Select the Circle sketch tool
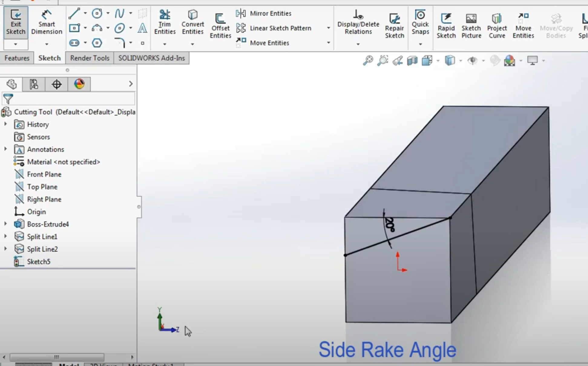Image resolution: width=588 pixels, height=366 pixels. [x=97, y=14]
